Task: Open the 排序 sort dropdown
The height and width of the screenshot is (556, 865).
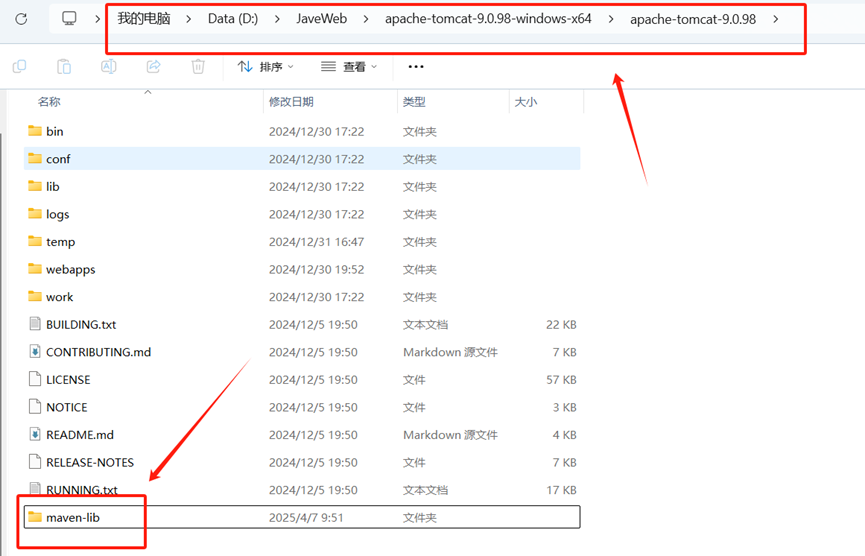Action: click(x=265, y=67)
